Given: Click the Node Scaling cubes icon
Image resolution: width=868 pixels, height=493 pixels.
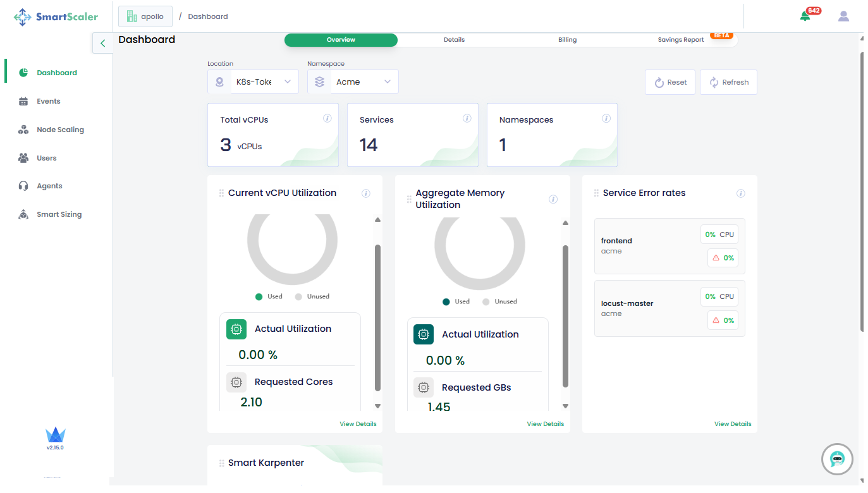Looking at the screenshot, I should 23,130.
